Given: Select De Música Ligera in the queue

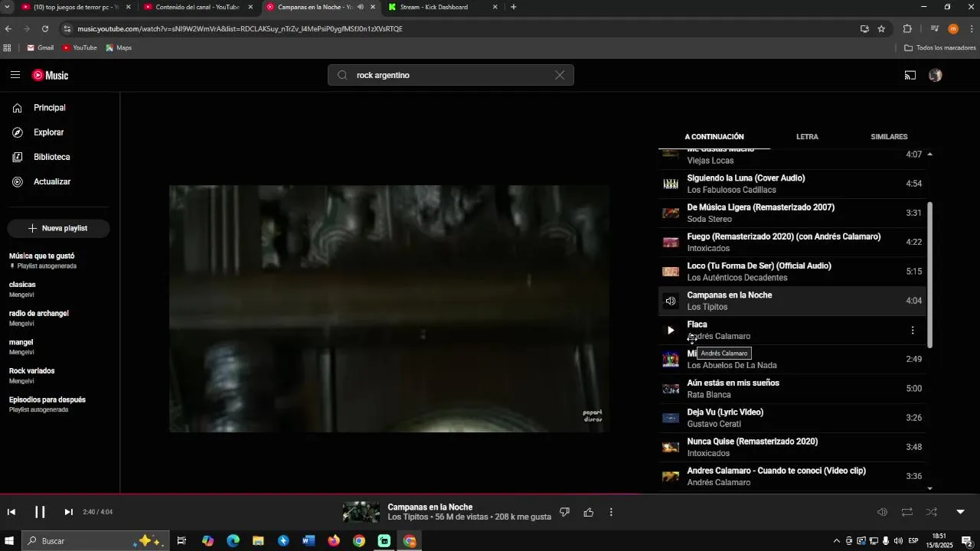Looking at the screenshot, I should (792, 213).
